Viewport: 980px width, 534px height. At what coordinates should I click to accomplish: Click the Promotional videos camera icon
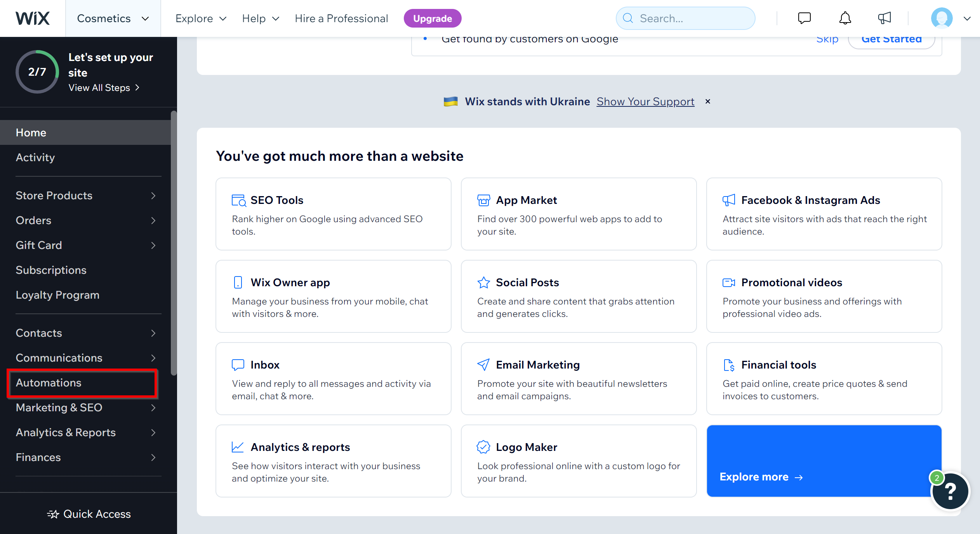click(729, 282)
